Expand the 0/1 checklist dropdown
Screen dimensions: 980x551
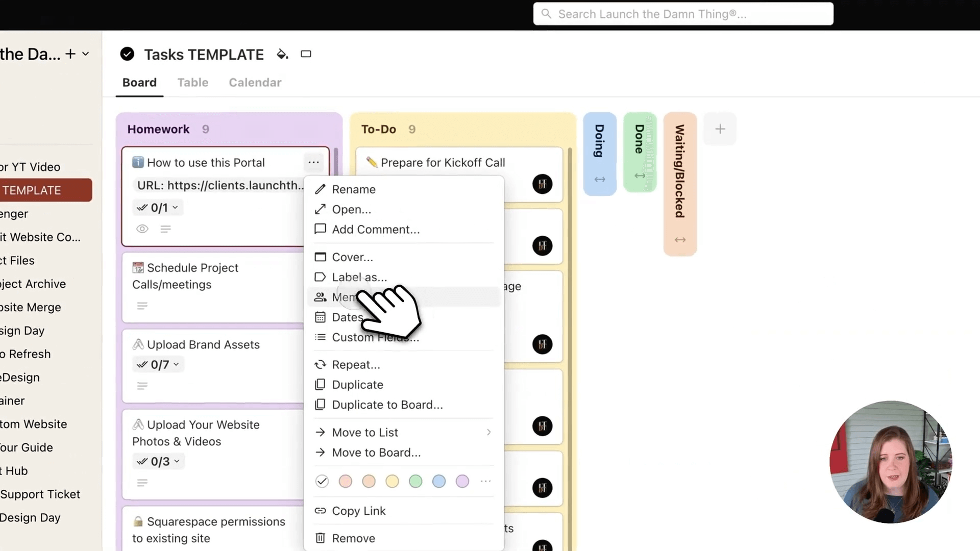point(158,208)
